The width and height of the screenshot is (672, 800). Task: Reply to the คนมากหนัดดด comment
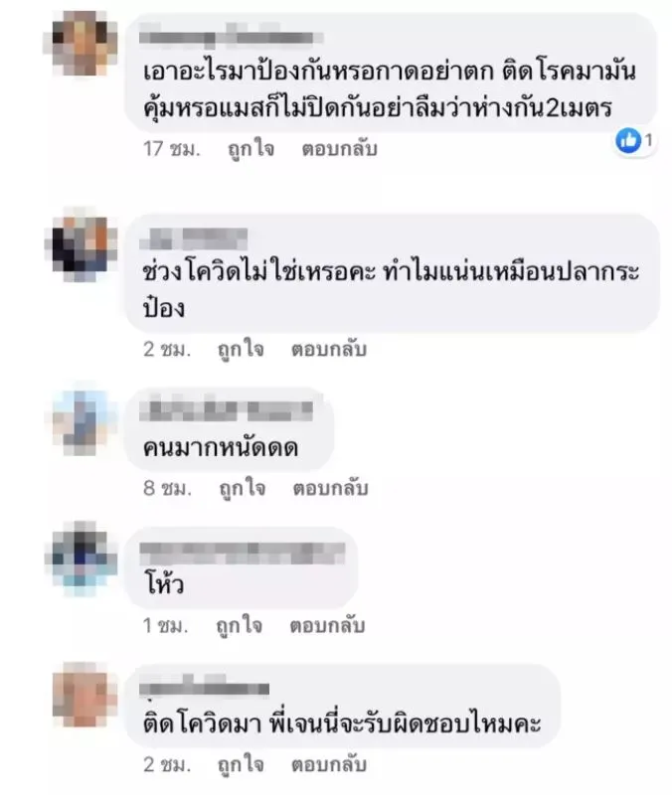[x=330, y=488]
